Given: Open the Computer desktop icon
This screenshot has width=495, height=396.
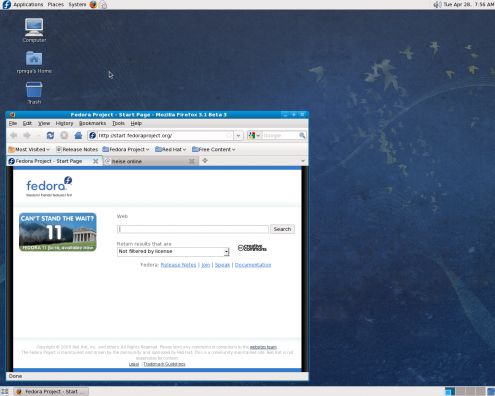Looking at the screenshot, I should (34, 30).
